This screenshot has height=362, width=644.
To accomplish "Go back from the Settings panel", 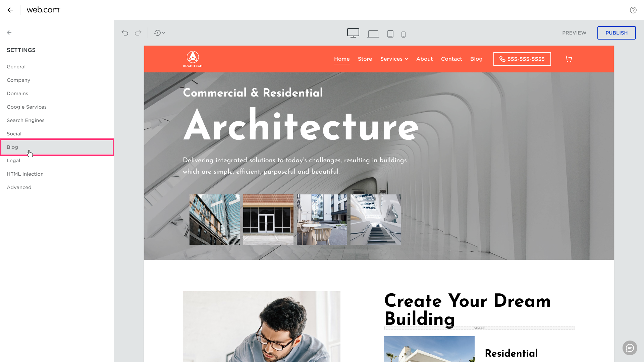I will [9, 33].
